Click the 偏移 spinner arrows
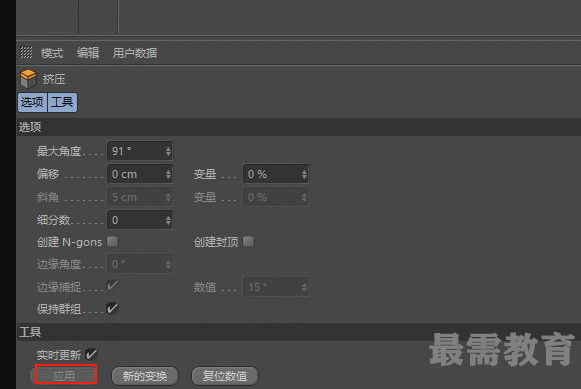Image resolution: width=581 pixels, height=389 pixels. point(168,174)
